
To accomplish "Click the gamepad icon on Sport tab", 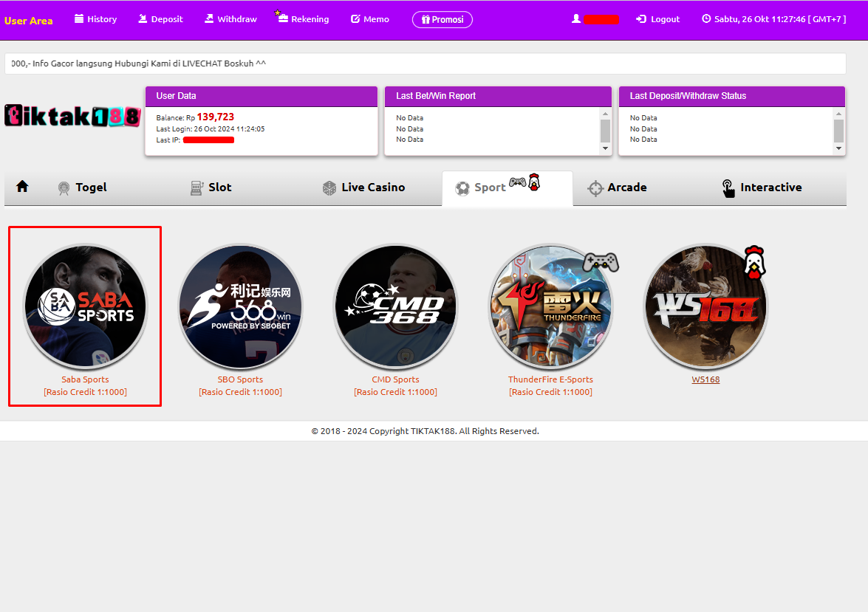I will (518, 182).
